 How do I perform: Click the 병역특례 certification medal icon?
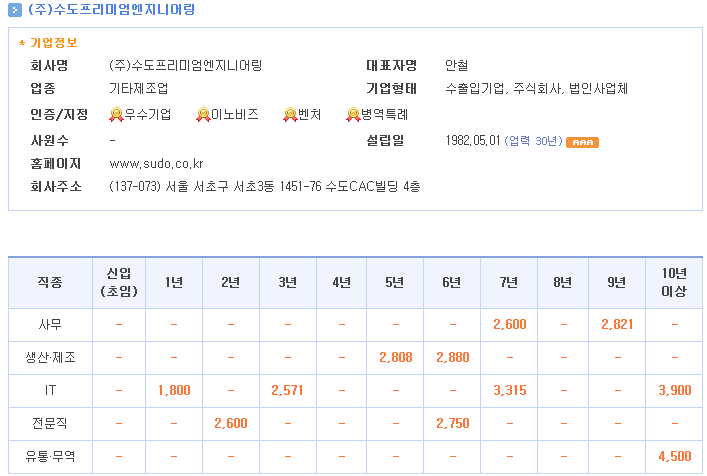(x=353, y=114)
